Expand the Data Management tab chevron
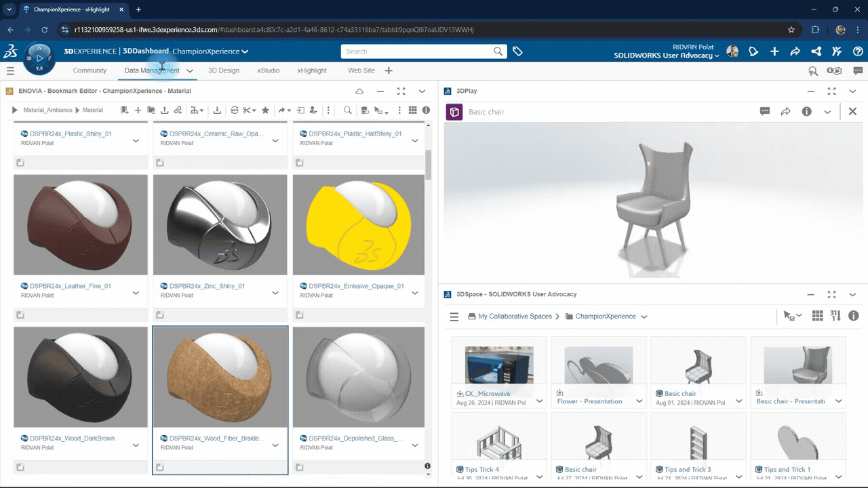The image size is (868, 488). pyautogui.click(x=190, y=70)
